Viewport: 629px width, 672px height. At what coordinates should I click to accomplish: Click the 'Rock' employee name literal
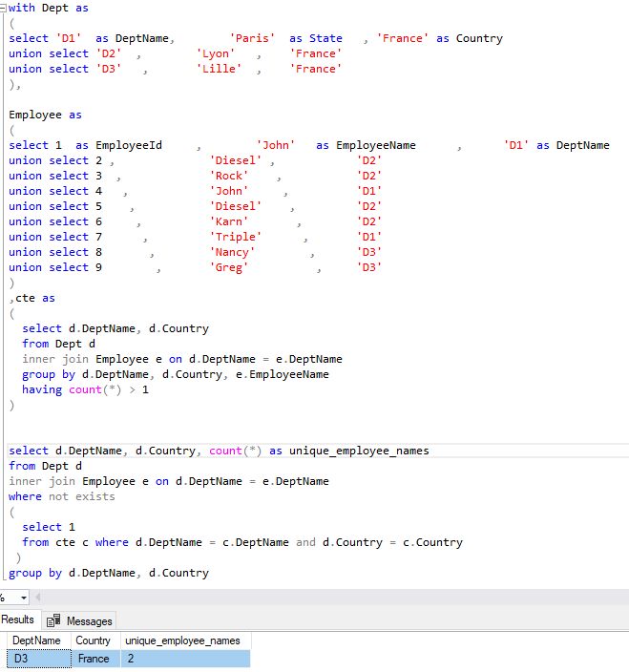click(x=229, y=176)
